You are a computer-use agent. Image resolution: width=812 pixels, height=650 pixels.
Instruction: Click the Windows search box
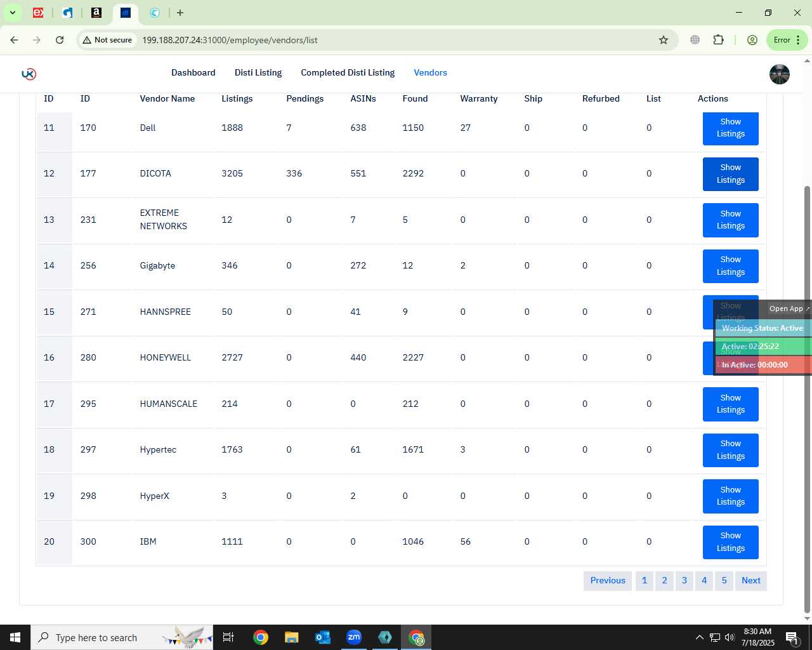(x=122, y=637)
